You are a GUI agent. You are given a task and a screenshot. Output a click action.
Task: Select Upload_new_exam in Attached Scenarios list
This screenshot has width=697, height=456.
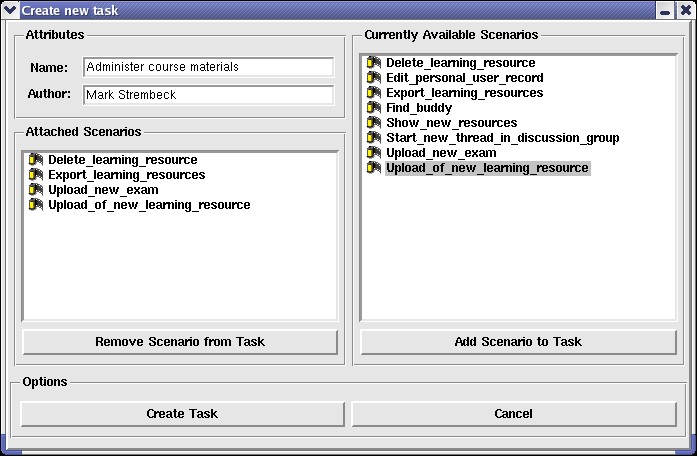click(103, 190)
